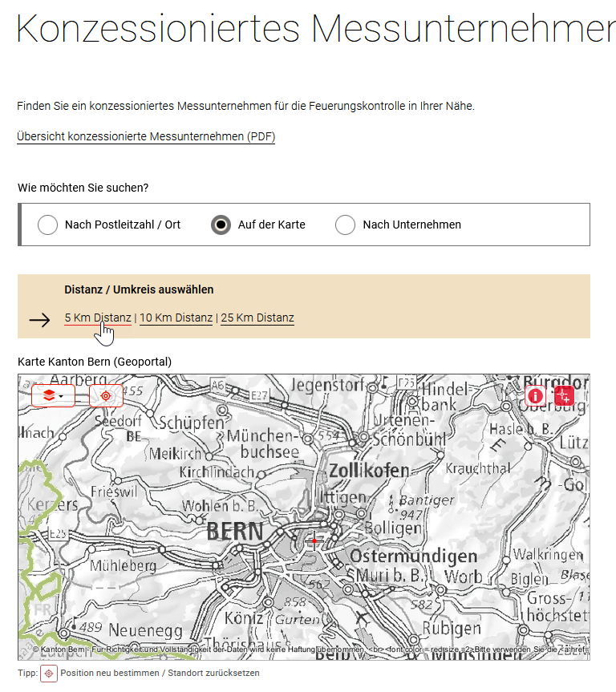Choose 25 Km Distanz link
This screenshot has width=616, height=692.
point(257,318)
